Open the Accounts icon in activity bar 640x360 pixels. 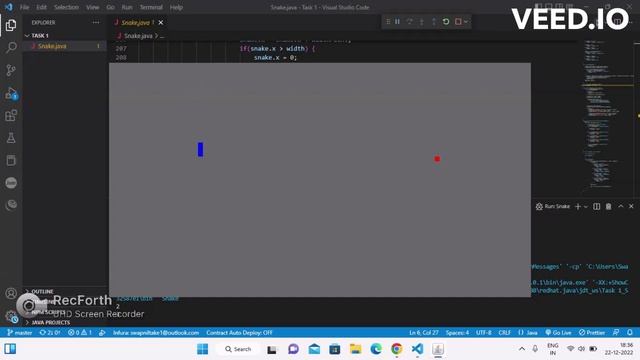(11, 293)
